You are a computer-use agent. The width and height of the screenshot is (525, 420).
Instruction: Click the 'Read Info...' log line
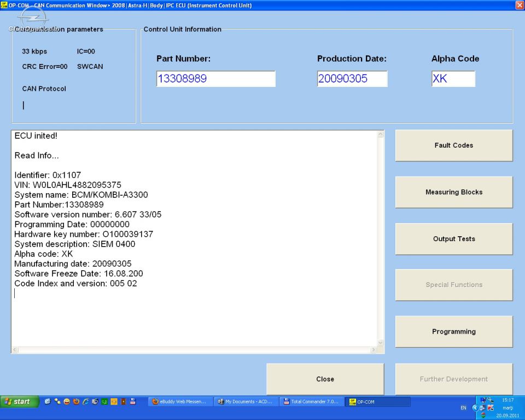(x=37, y=155)
